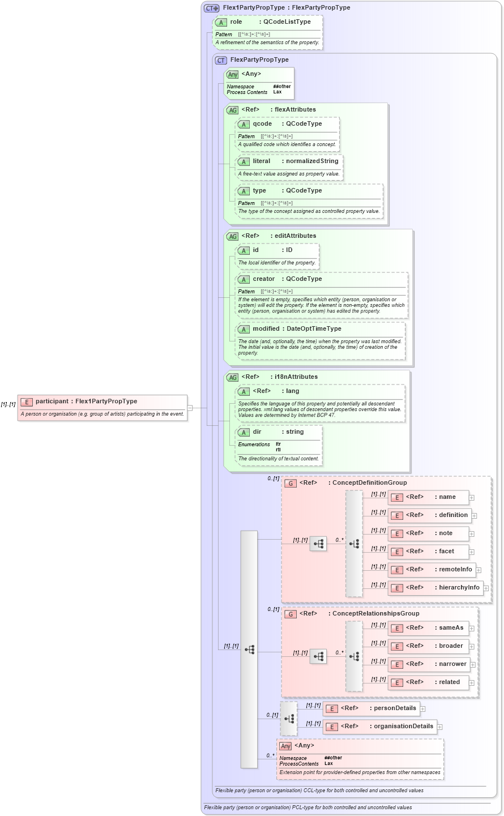Open the Flex1PartyPropType type link on participant
504x816 pixels.
(106, 401)
